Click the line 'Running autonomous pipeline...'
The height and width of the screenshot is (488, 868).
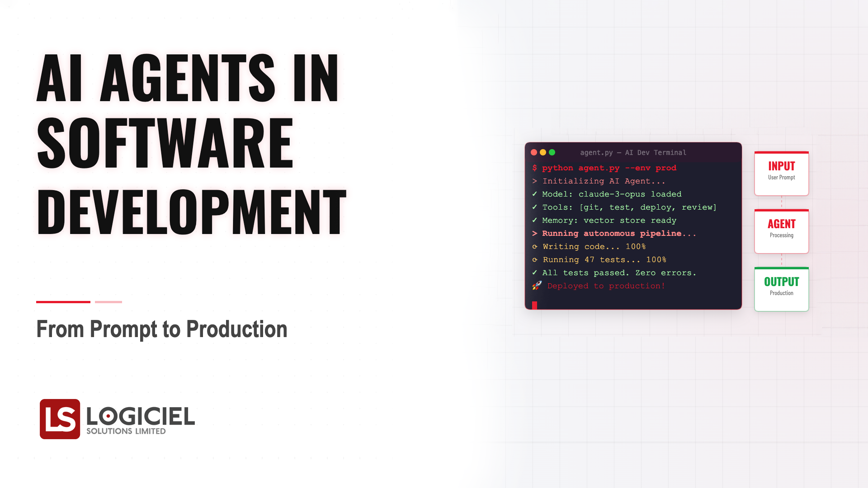619,234
